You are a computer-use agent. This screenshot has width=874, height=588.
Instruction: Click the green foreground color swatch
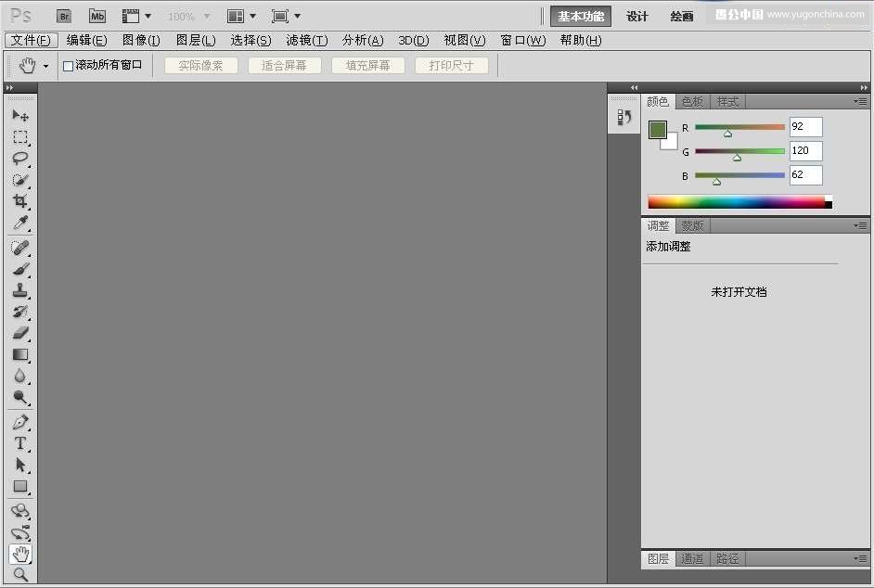[x=658, y=130]
